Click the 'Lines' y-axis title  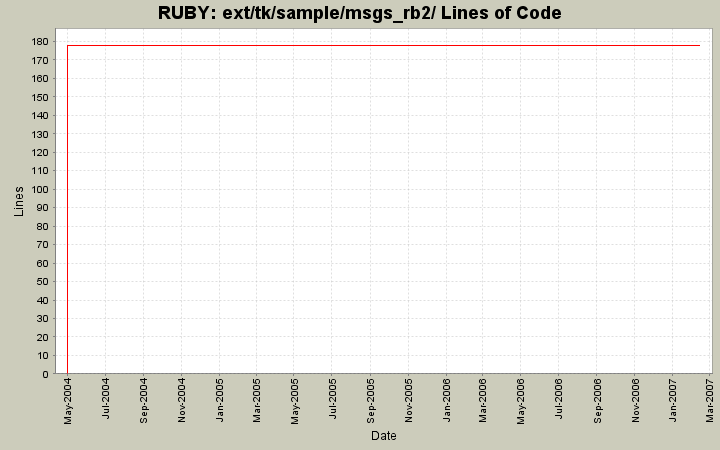point(18,201)
